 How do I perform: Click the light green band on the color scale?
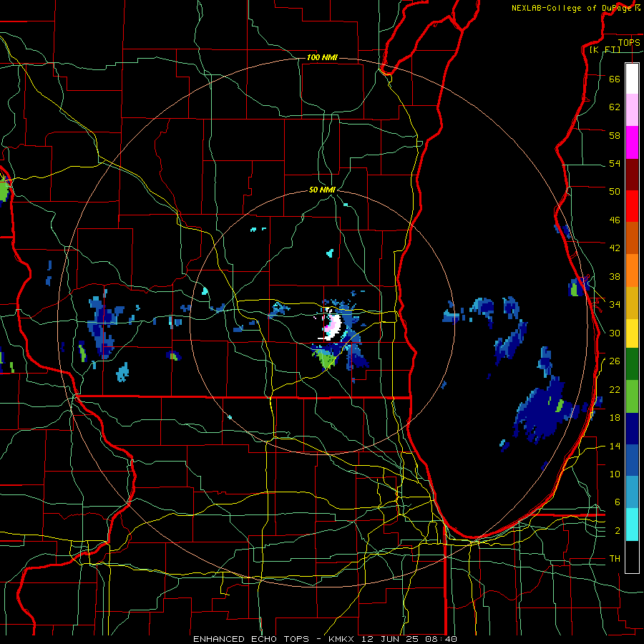[632, 396]
